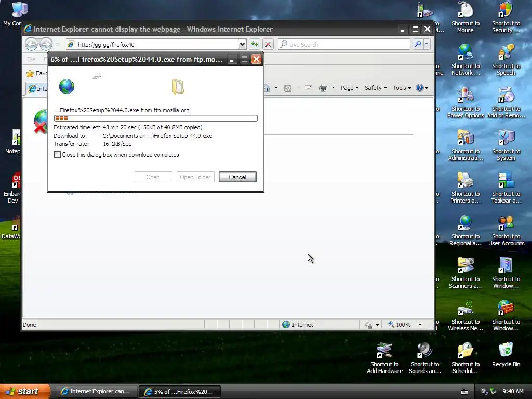Select Shortcut to Add Hardware icon
532x399 pixels.
pyautogui.click(x=385, y=358)
